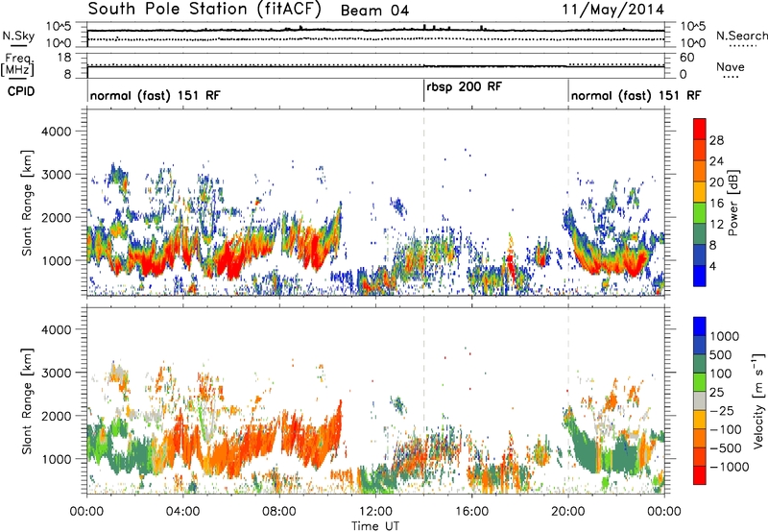This screenshot has width=768, height=532.
Task: Pick the light green 12–16 dB Power colorbar segment
Action: click(x=700, y=212)
